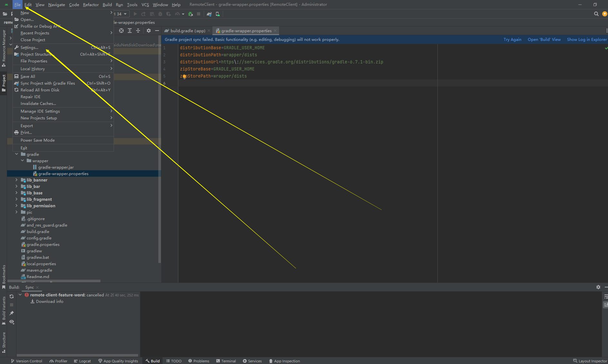608x364 pixels.
Task: Click the Stop square icon in toolbar
Action: [x=199, y=14]
